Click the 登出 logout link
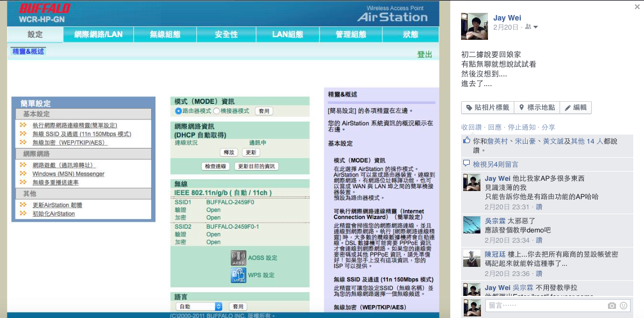Image resolution: width=644 pixels, height=318 pixels. [424, 55]
